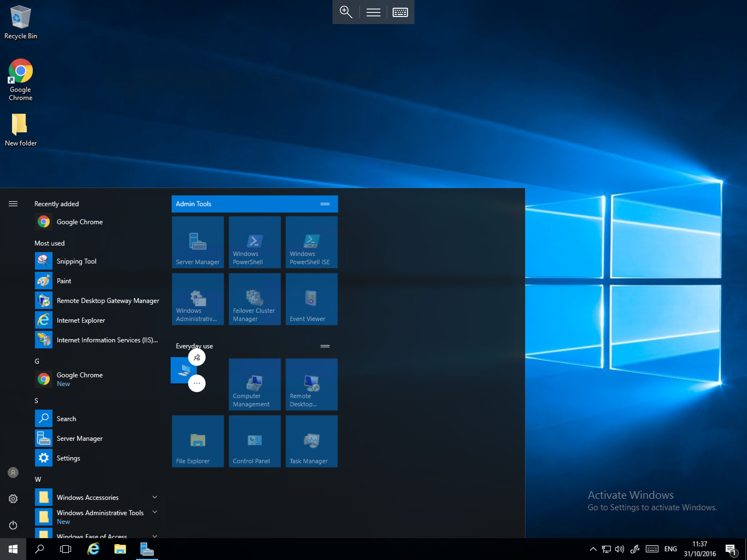The height and width of the screenshot is (560, 747).
Task: Open Search in the app list
Action: (x=98, y=418)
